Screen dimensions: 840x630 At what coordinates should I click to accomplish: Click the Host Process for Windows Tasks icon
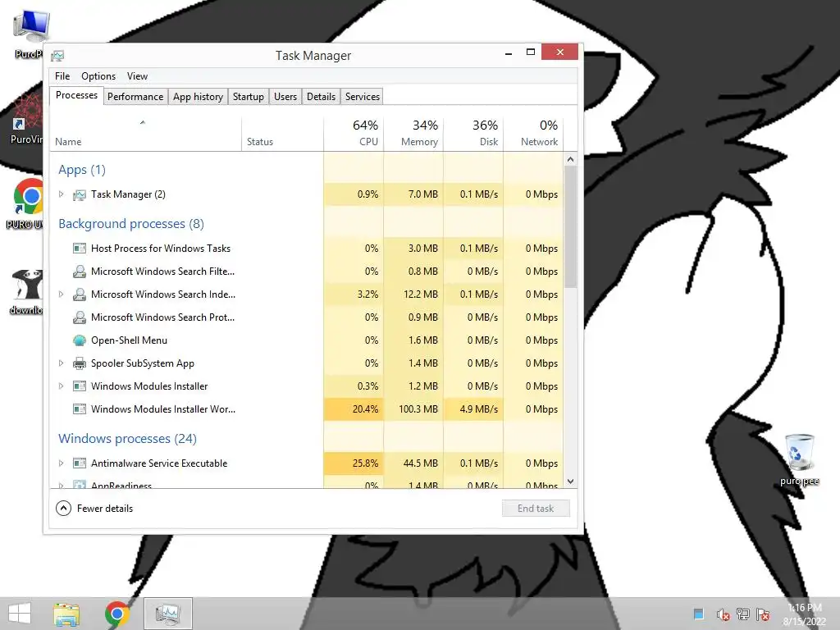tap(80, 249)
